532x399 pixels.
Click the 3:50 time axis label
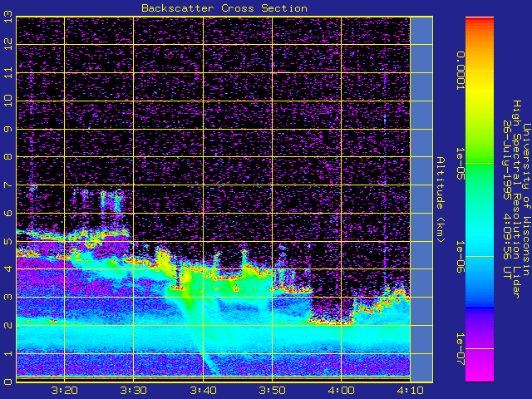point(272,391)
